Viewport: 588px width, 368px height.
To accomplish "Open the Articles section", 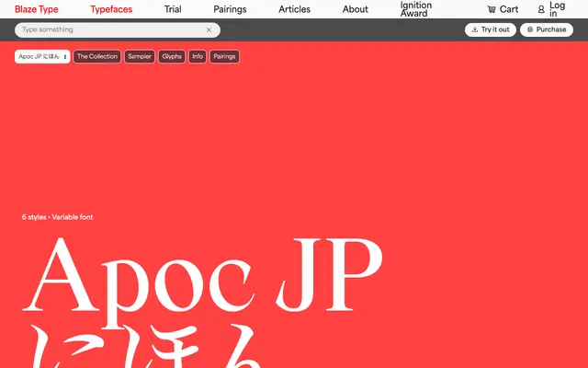I will tap(294, 9).
